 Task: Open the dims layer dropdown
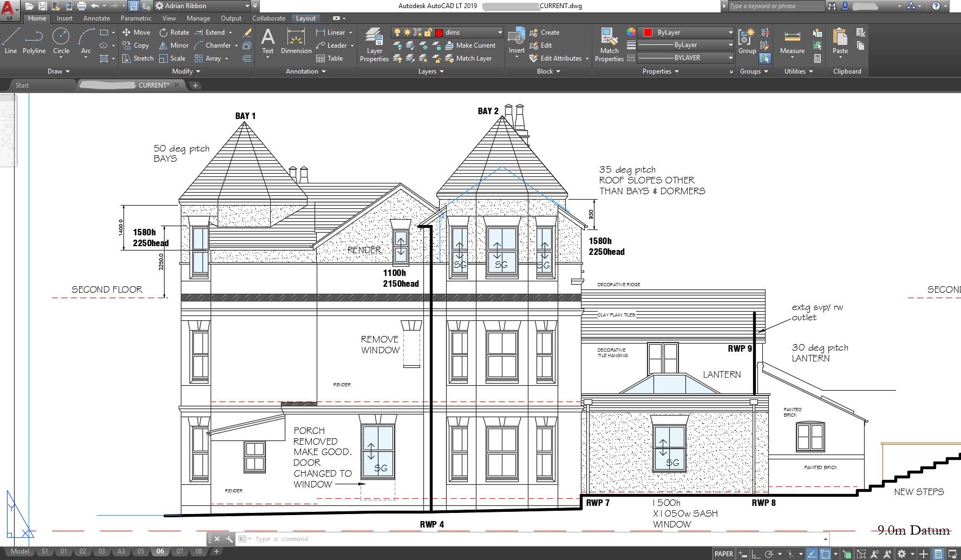[x=500, y=32]
